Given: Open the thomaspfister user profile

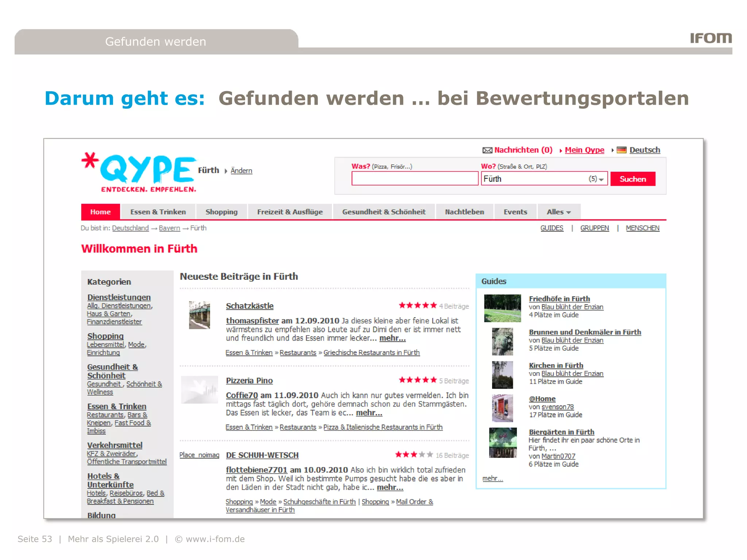Looking at the screenshot, I should point(252,320).
